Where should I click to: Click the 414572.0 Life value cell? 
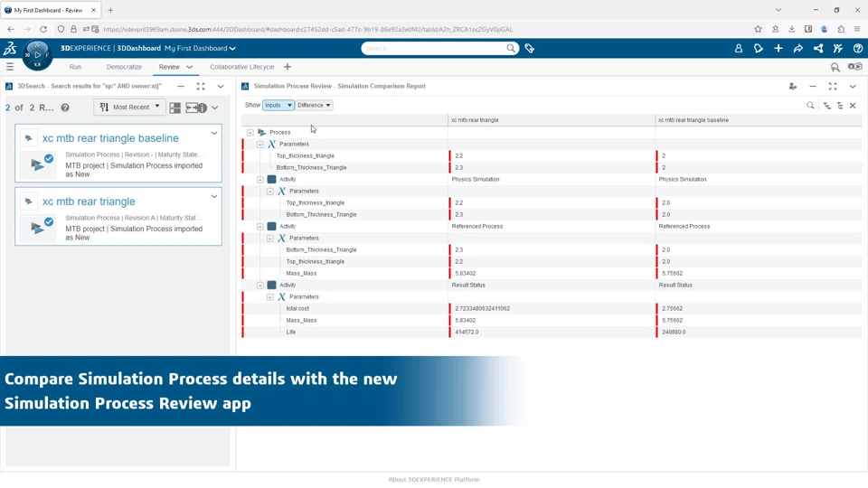pyautogui.click(x=552, y=332)
